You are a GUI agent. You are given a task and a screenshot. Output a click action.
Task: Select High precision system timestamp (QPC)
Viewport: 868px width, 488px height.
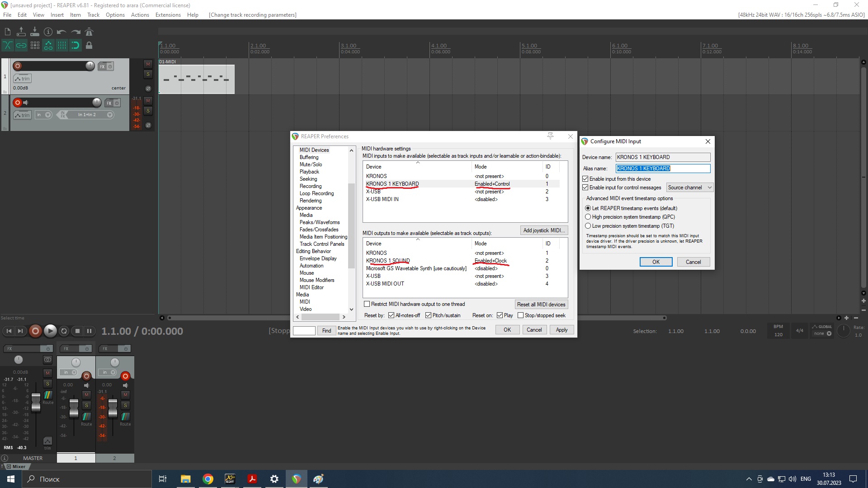point(588,217)
